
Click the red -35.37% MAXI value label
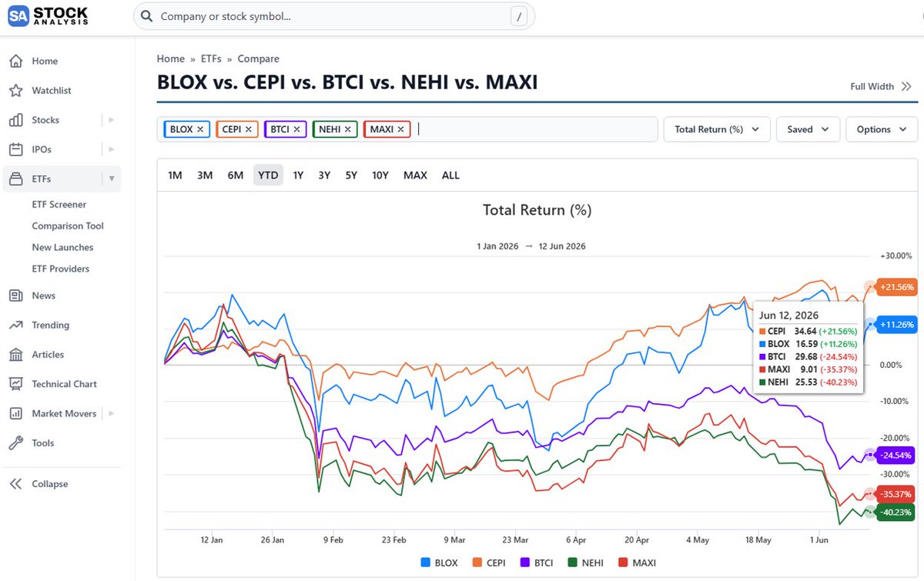[895, 494]
